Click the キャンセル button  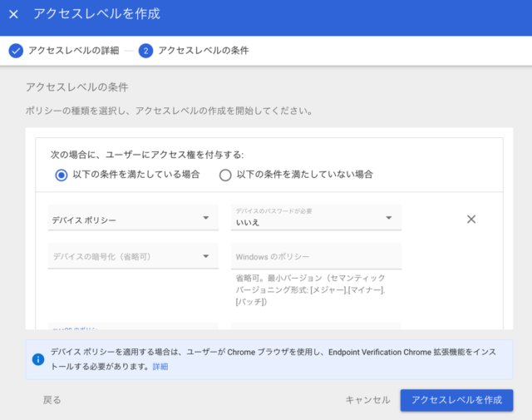(x=367, y=400)
